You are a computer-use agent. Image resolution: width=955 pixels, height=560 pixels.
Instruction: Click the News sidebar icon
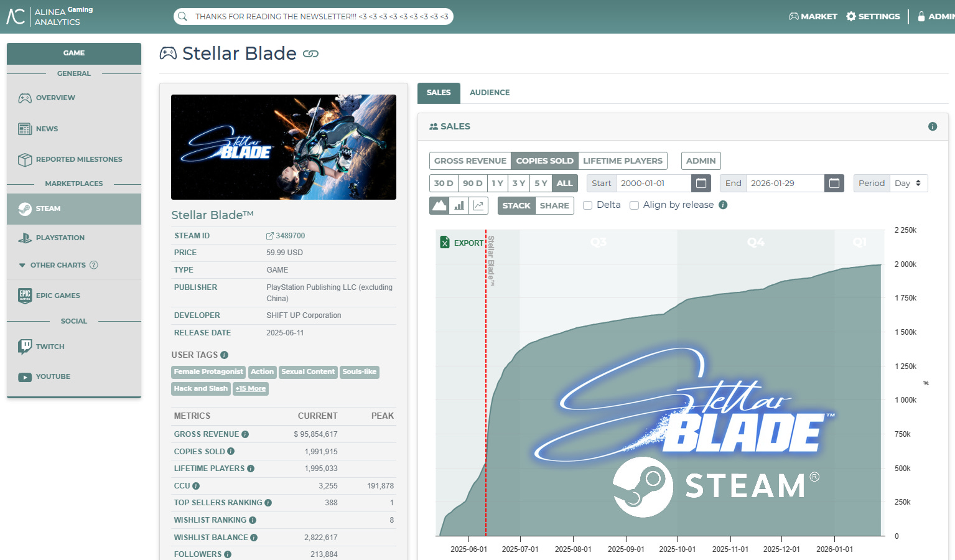tap(25, 129)
